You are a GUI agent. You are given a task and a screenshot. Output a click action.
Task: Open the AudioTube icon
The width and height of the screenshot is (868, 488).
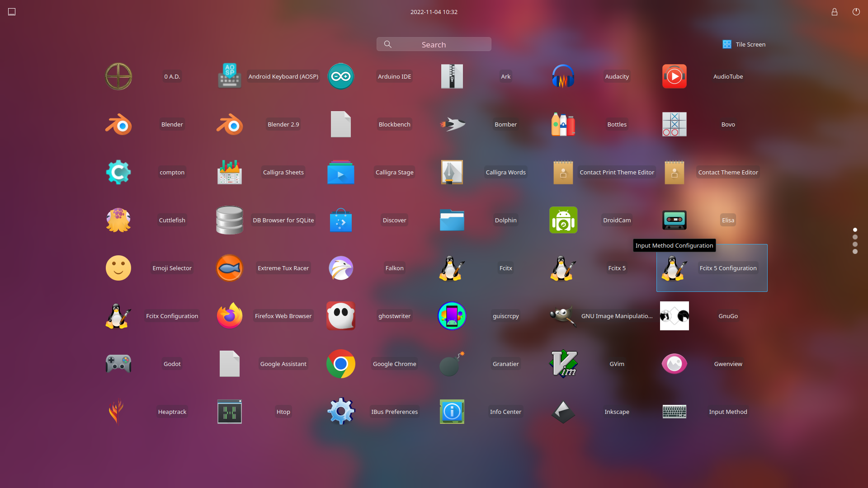pos(675,76)
